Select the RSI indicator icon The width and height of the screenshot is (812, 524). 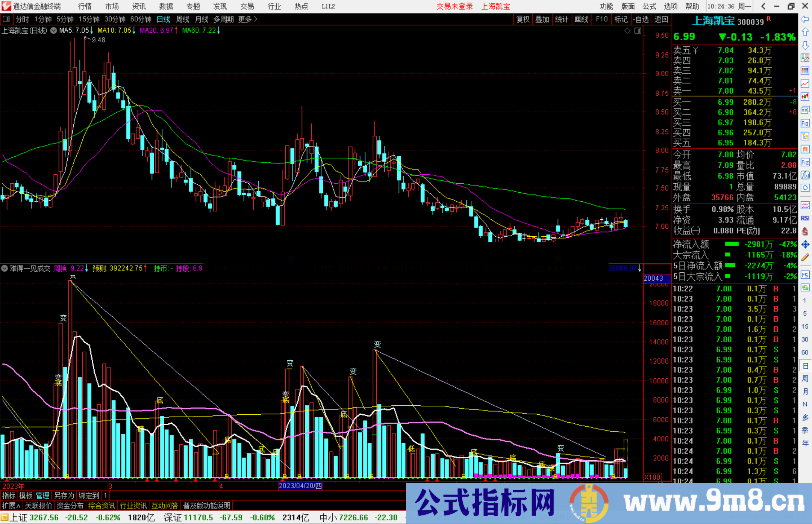pyautogui.click(x=805, y=218)
